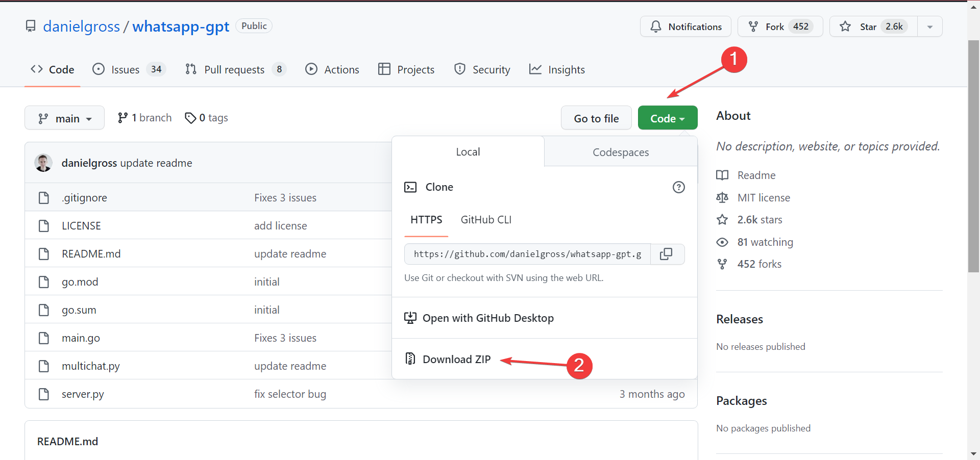Screen dimensions: 980x460
Task: Open the help question mark in Clone panel
Action: click(679, 187)
